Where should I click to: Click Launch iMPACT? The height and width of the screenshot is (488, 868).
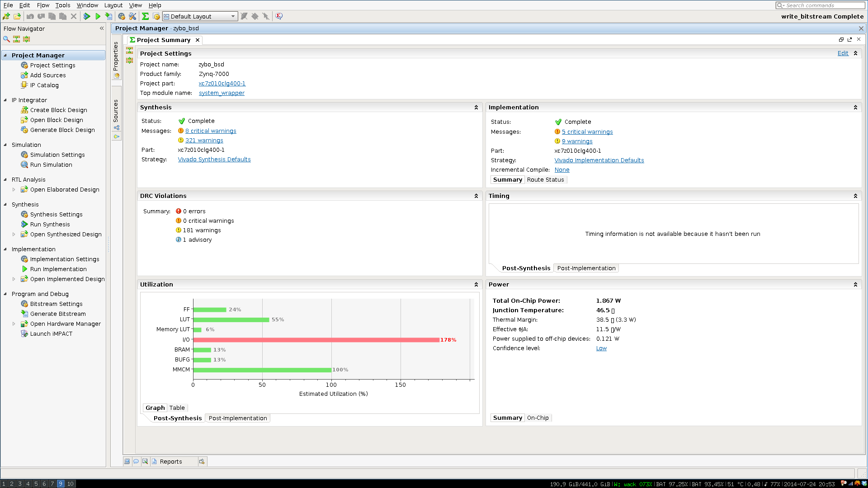(x=51, y=334)
